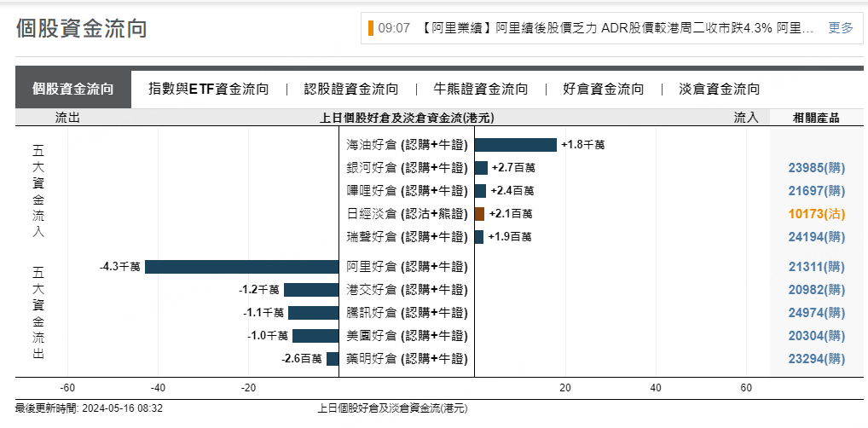Image resolution: width=868 pixels, height=428 pixels.
Task: Click label 海油好倉 (認購+牛證)
Action: (407, 145)
